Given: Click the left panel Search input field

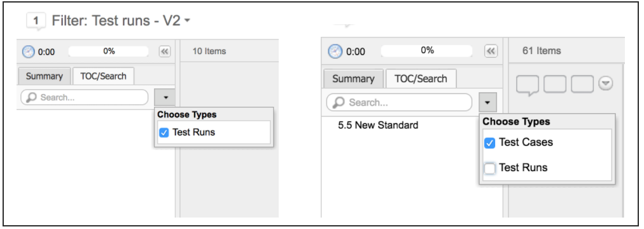Looking at the screenshot, I should (x=84, y=98).
